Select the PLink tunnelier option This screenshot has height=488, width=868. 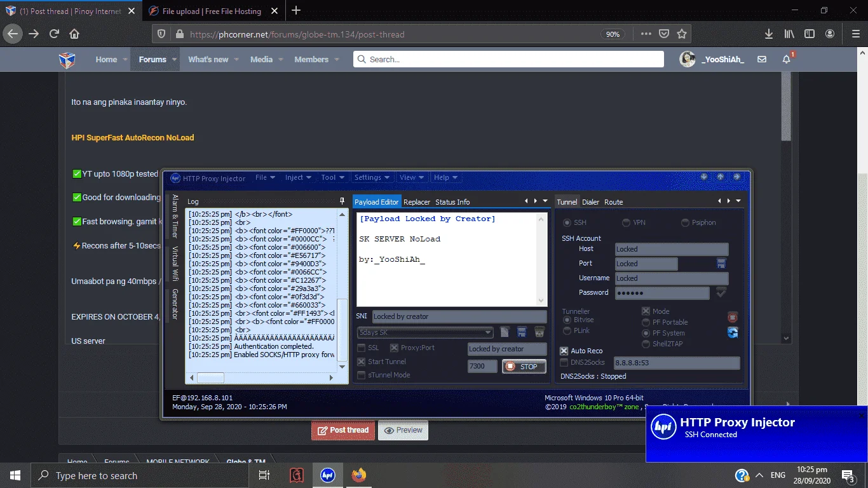point(567,330)
